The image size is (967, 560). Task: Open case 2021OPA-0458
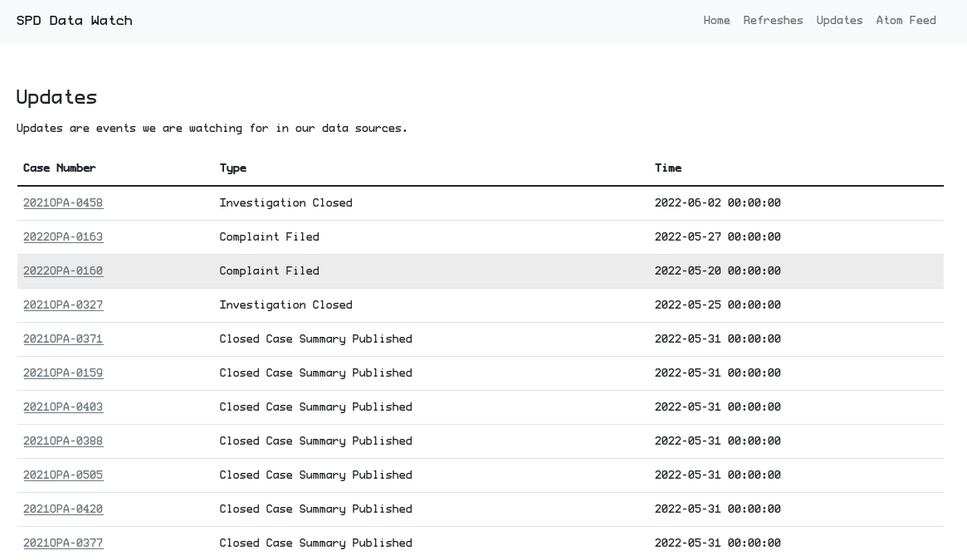63,203
